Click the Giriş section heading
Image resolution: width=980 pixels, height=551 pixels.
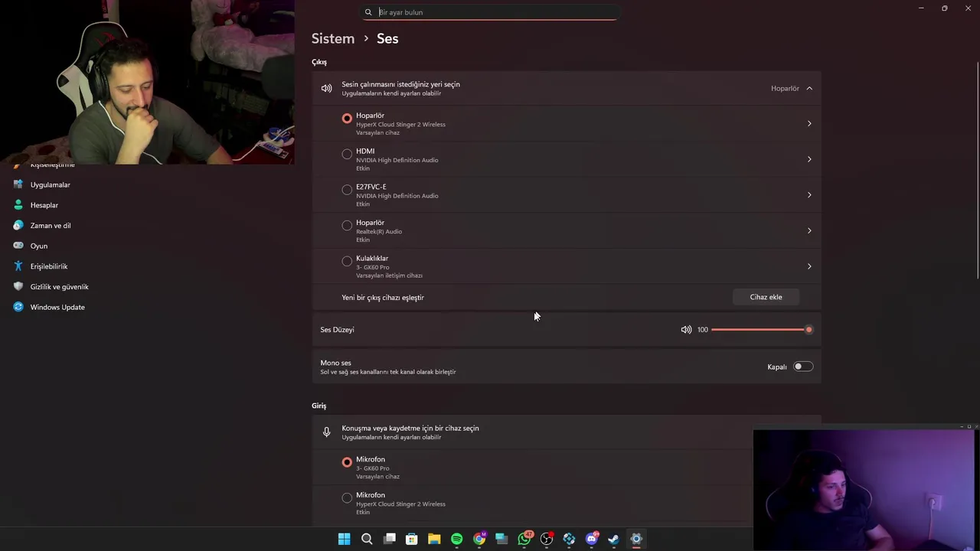coord(319,406)
